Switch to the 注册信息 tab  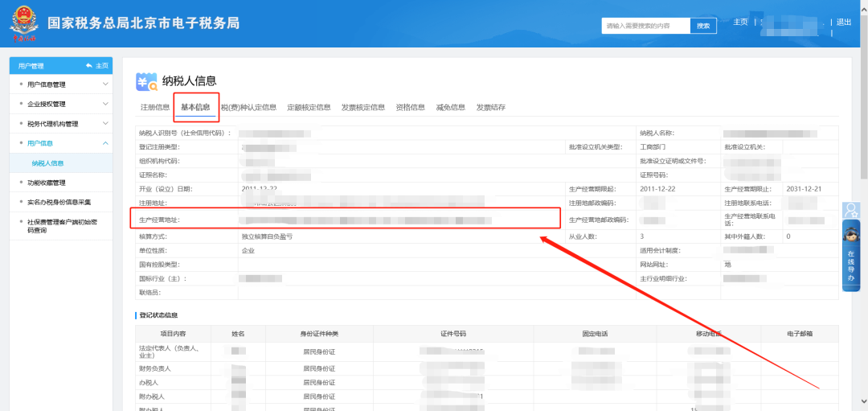154,107
